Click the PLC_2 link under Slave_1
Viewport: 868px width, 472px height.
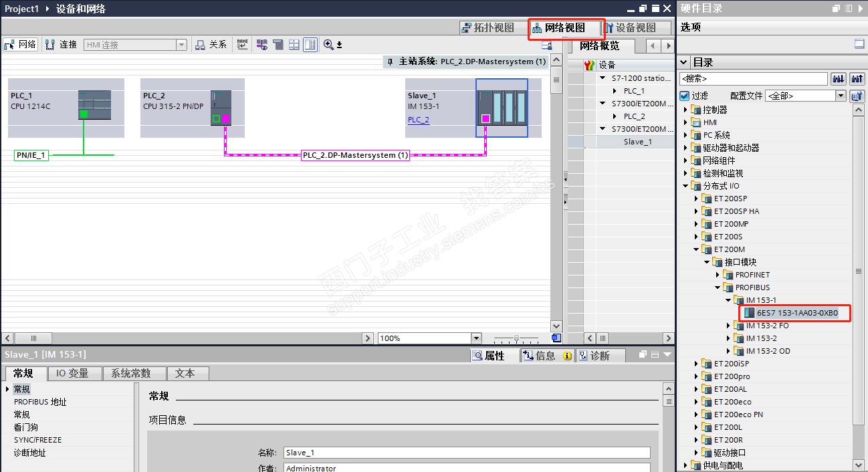(419, 120)
